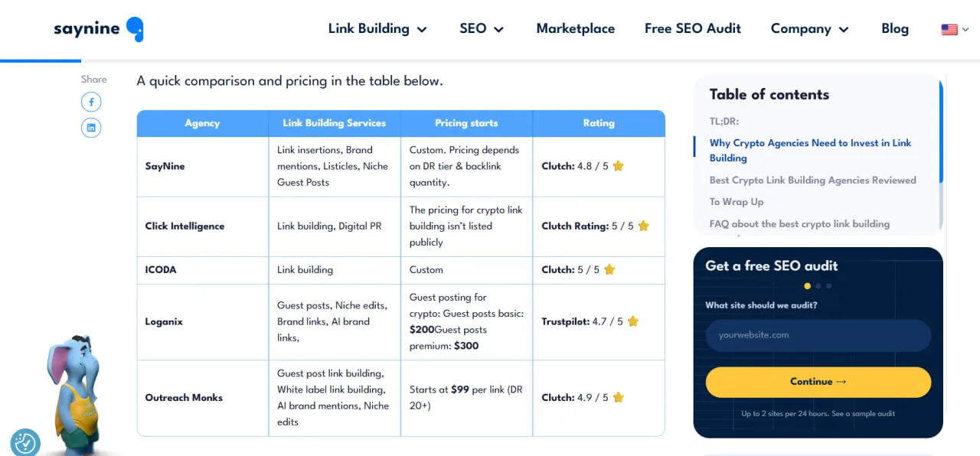This screenshot has width=980, height=456.
Task: Jump to Best Crypto Link Building Agencies Reviewed
Action: tap(813, 181)
